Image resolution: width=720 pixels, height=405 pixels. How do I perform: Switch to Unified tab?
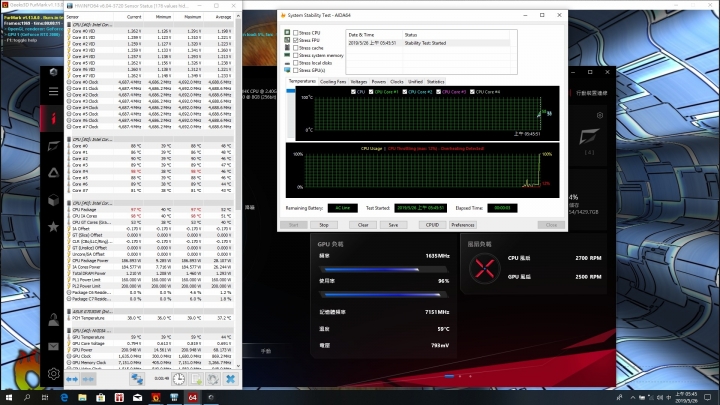(415, 82)
